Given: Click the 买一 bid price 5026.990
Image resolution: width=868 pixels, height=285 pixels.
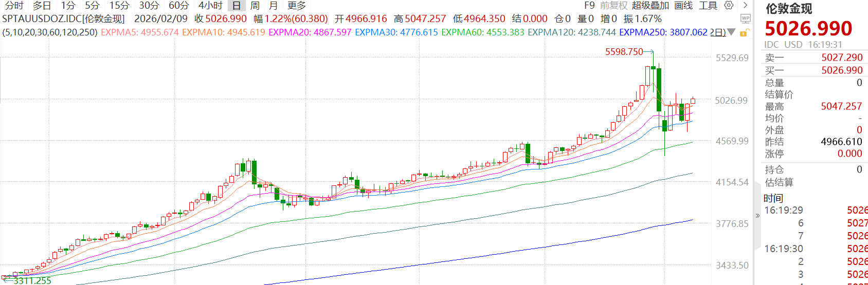Looking at the screenshot, I should coord(842,70).
